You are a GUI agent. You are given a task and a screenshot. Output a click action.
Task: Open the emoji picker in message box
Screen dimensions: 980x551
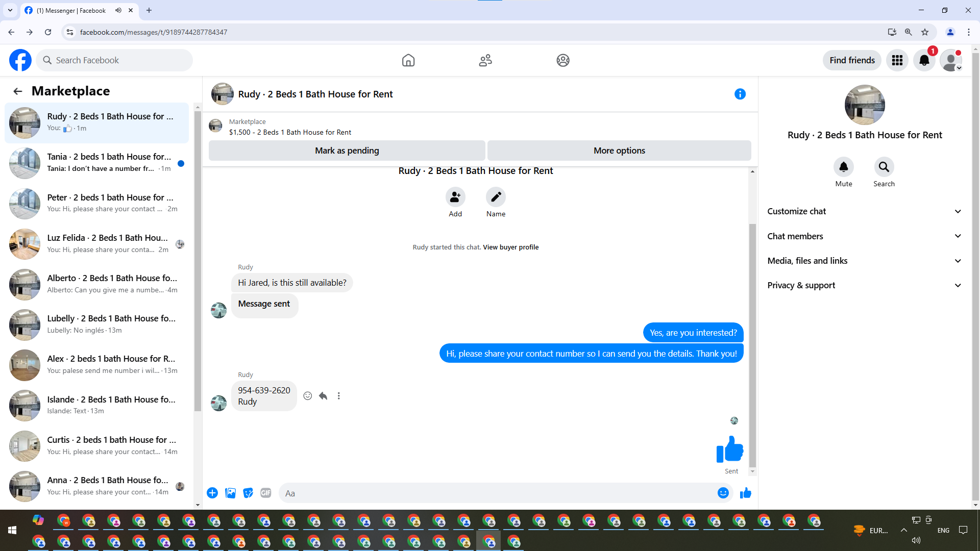(723, 493)
